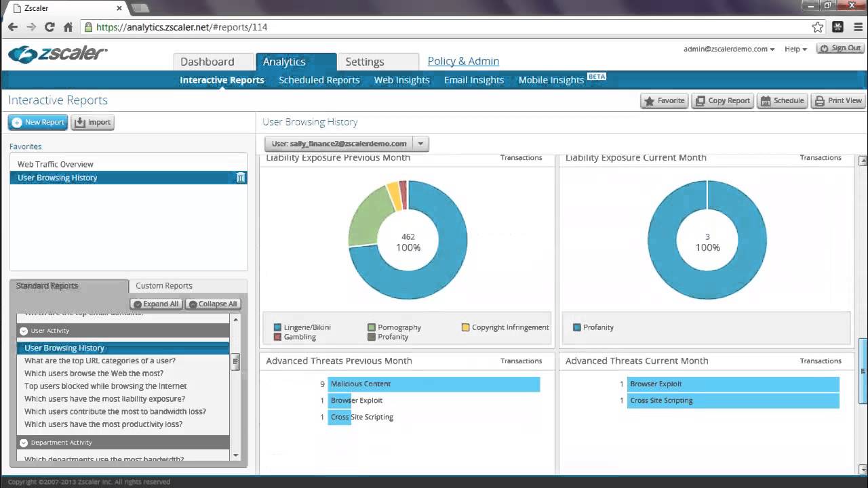Click Copyright Infringement legend swatch
This screenshot has height=488, width=868.
point(466,327)
